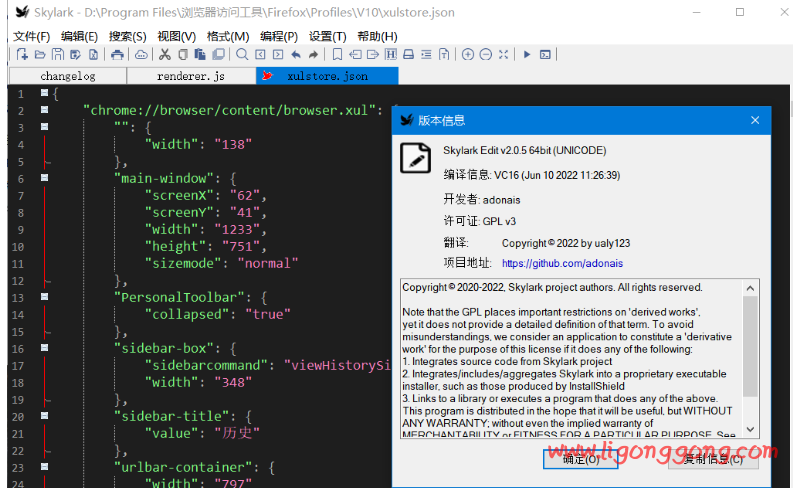Viewport: 793px width, 488px height.
Task: Click the document T icon in toolbar
Action: [444, 55]
